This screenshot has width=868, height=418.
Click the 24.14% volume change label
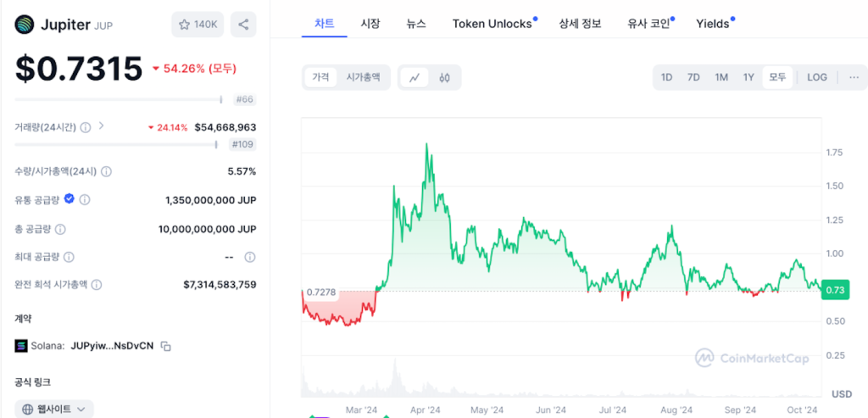coord(168,127)
